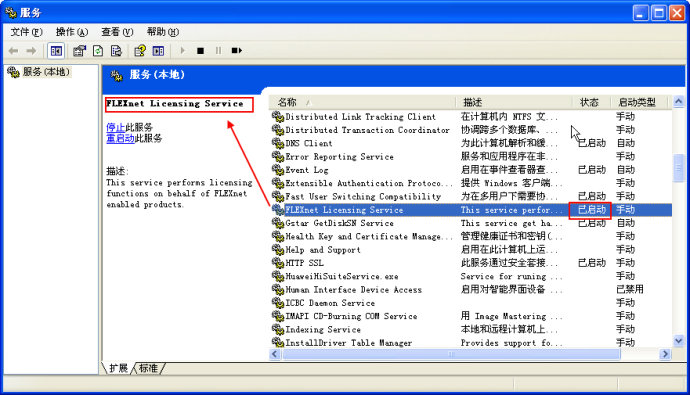The width and height of the screenshot is (690, 395).
Task: Select the Event Log service name
Action: click(307, 170)
